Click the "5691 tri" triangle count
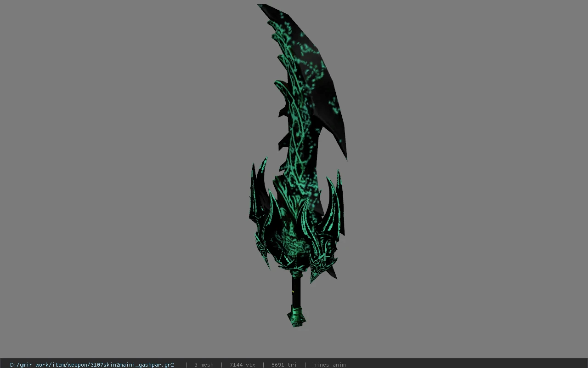 pos(284,365)
